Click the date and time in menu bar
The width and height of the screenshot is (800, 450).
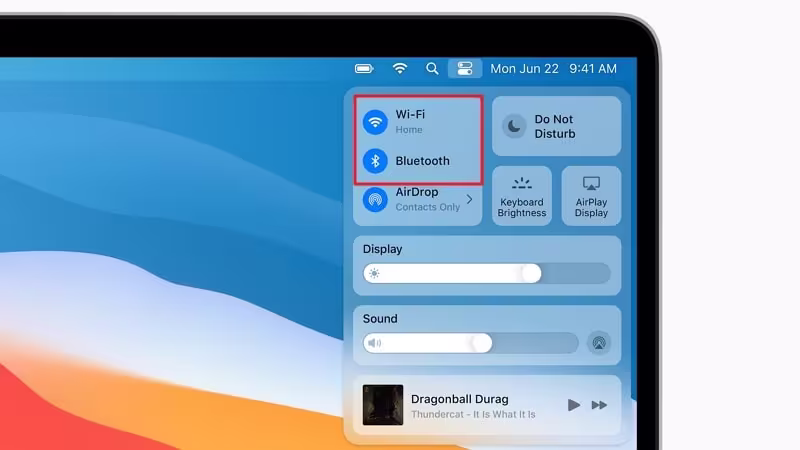tap(554, 68)
